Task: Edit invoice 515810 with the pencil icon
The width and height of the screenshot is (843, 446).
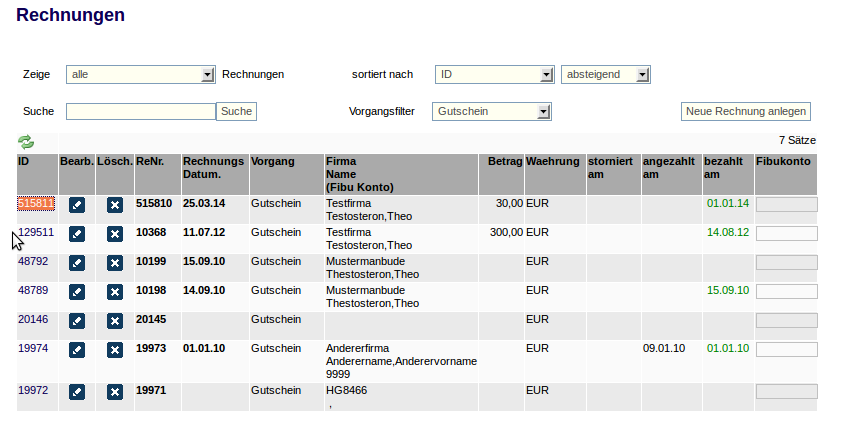Action: point(77,205)
